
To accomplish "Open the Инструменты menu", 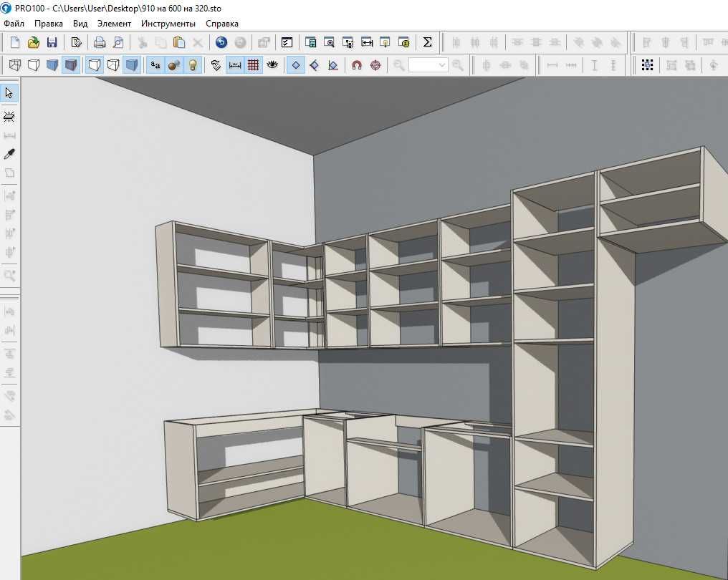I will (x=168, y=23).
